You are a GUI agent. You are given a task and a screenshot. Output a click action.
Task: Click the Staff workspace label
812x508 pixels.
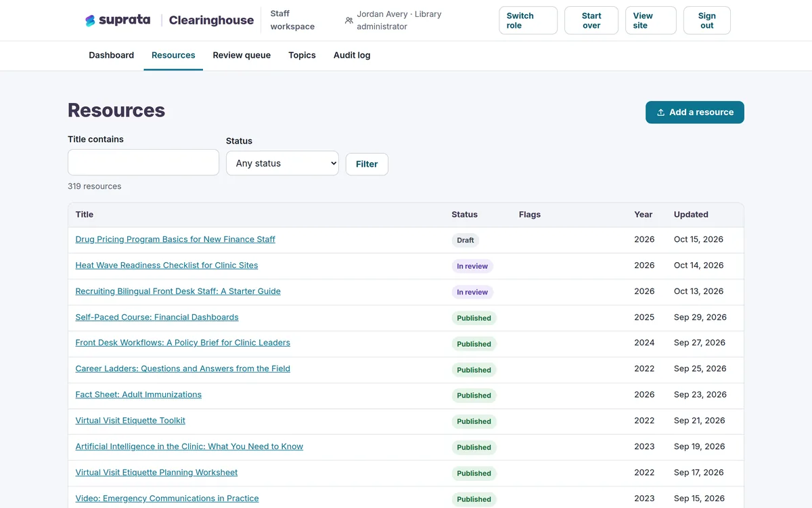tap(292, 20)
